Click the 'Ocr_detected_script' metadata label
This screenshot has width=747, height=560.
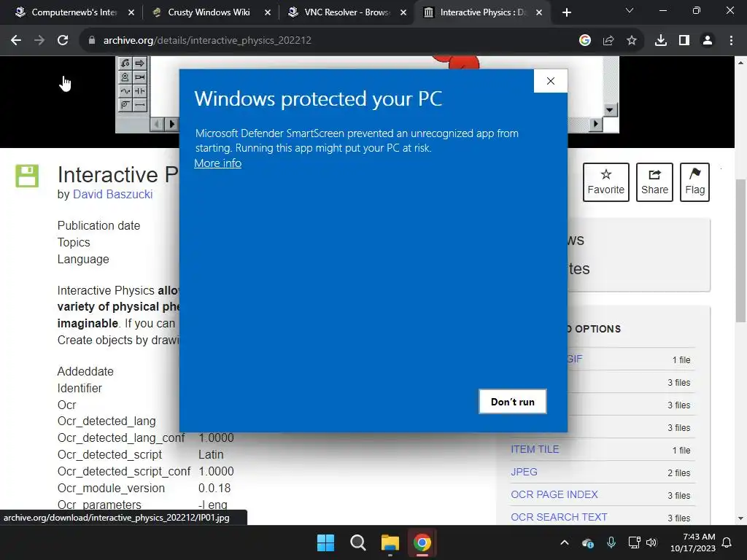(109, 455)
